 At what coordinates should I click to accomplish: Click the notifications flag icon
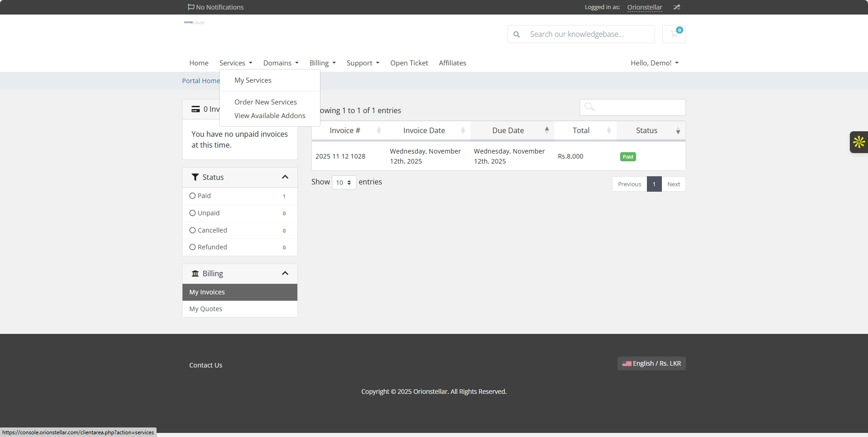tap(191, 7)
